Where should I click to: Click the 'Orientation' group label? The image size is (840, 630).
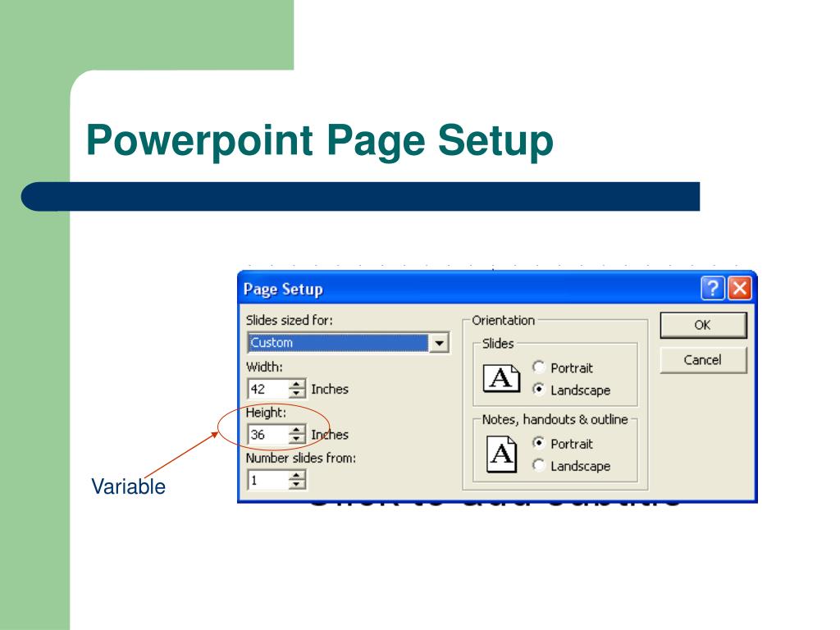[503, 321]
